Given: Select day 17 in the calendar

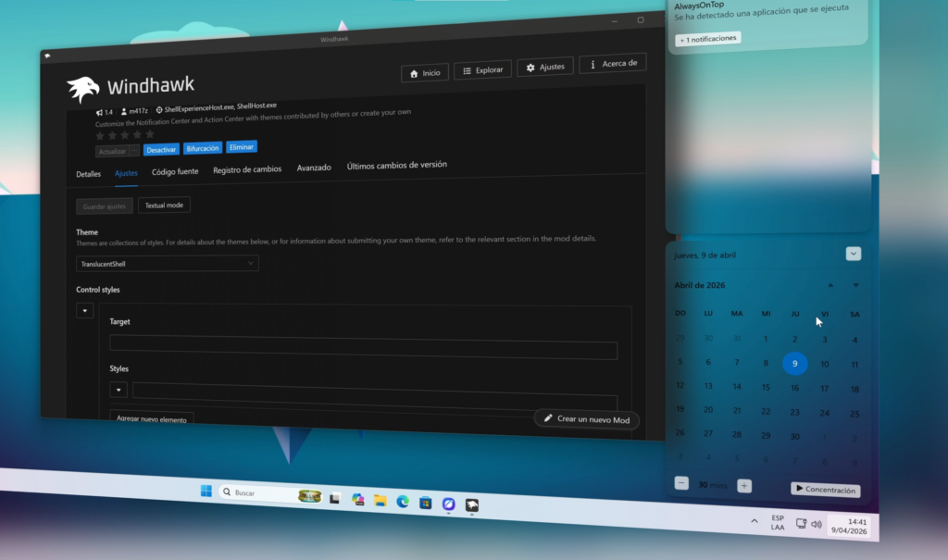Looking at the screenshot, I should (x=824, y=388).
